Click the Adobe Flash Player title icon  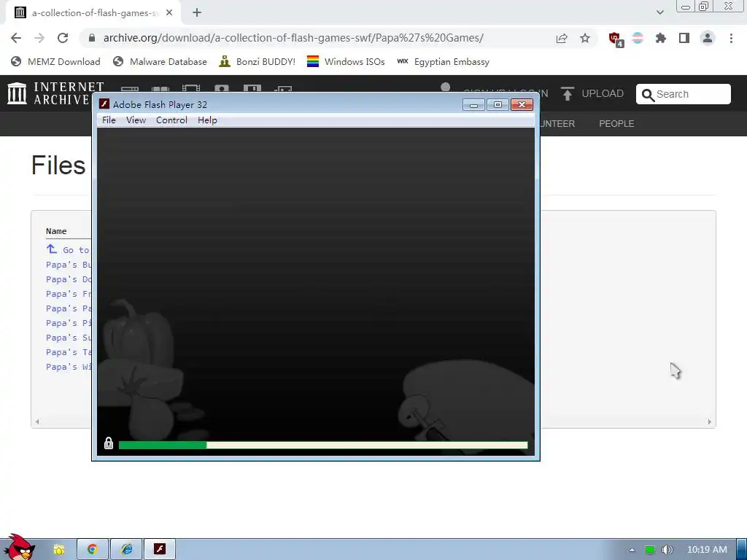pos(104,104)
